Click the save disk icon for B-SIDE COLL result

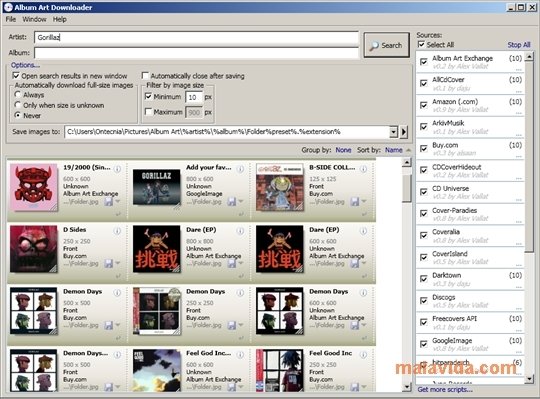pos(355,202)
